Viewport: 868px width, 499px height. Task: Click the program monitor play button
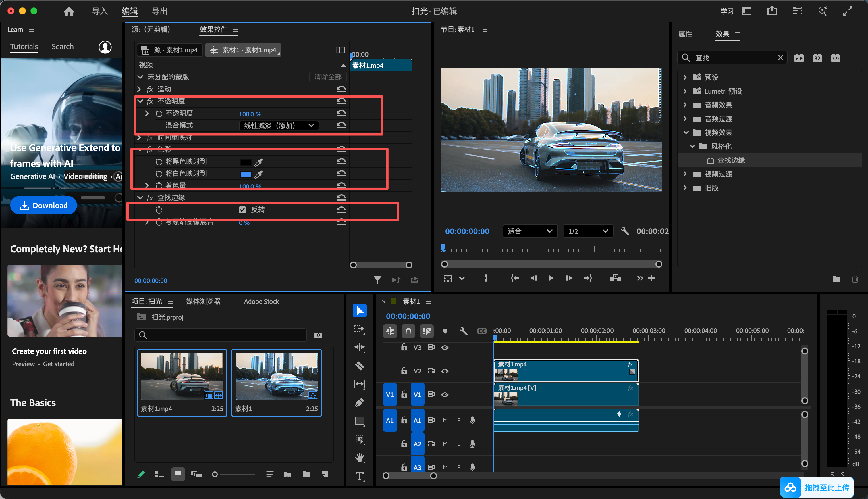tap(551, 278)
